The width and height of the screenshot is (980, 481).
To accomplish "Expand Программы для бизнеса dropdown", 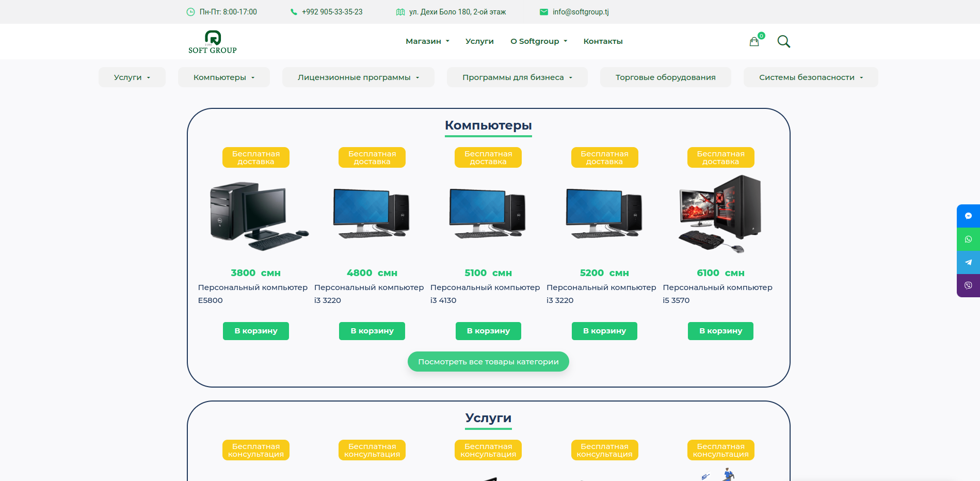I will 517,77.
